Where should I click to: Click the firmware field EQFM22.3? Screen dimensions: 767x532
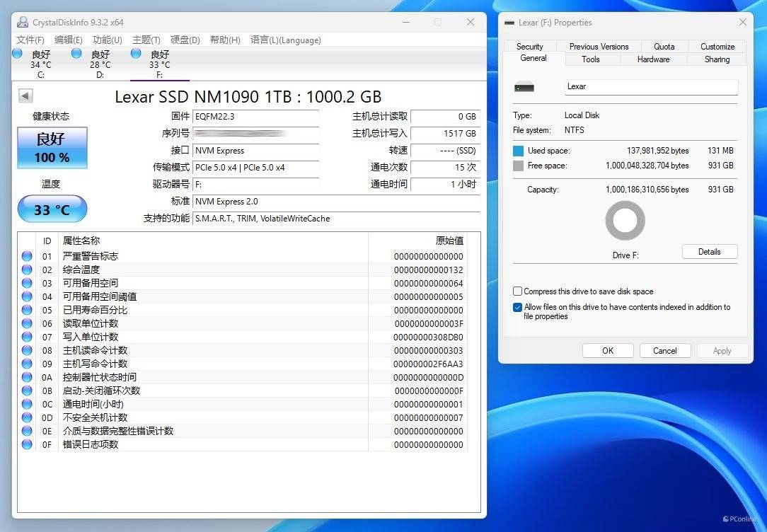coord(256,116)
